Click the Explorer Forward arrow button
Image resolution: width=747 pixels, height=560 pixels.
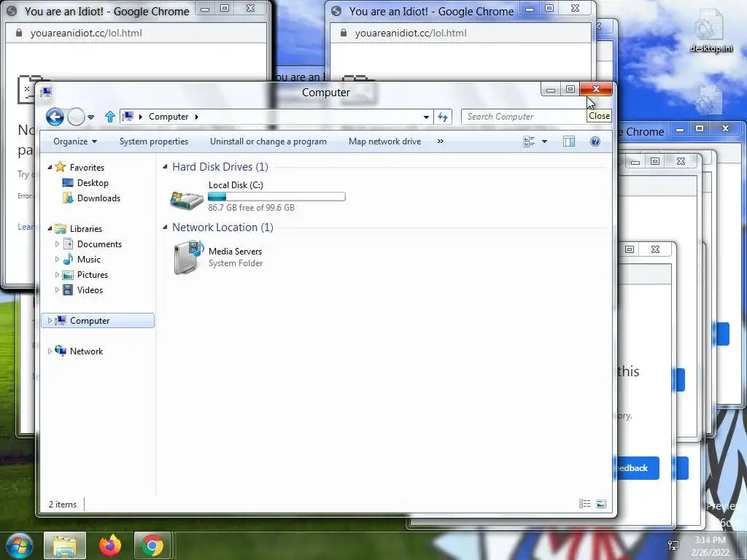pos(76,117)
